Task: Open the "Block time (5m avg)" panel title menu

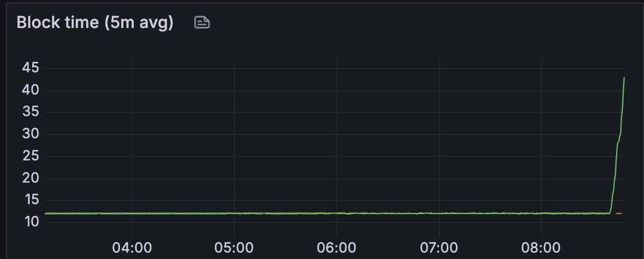Action: 95,22
